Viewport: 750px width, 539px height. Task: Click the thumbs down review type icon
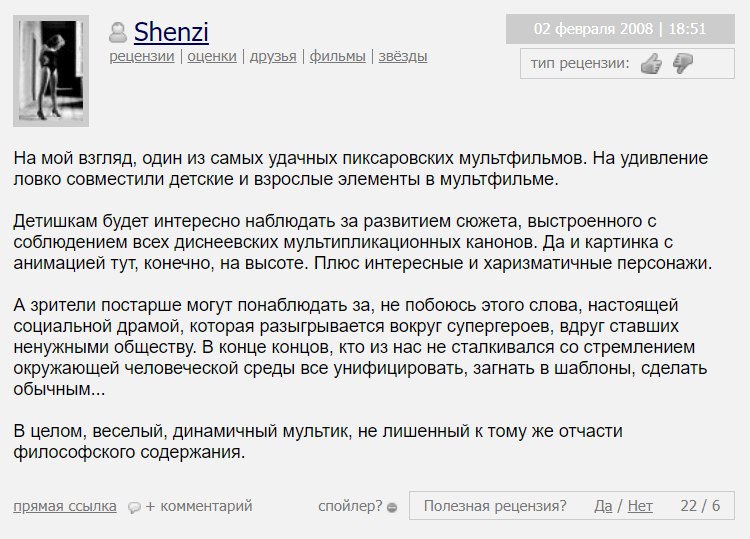[x=682, y=65]
